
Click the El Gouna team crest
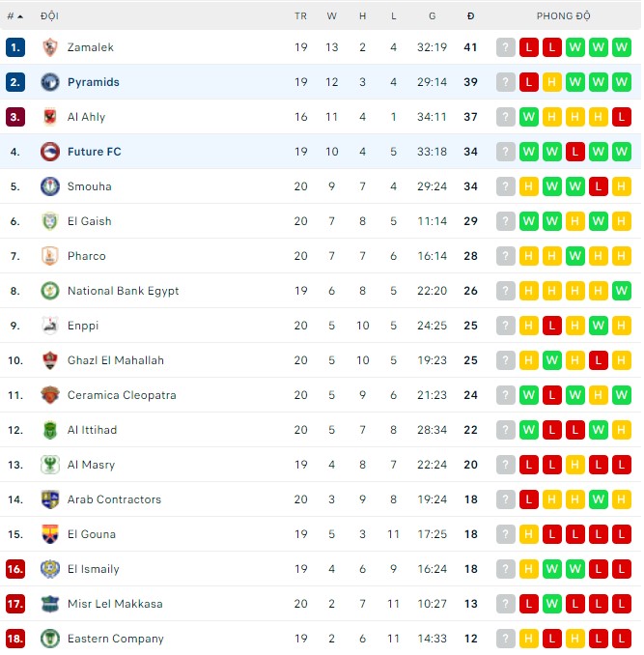pos(50,534)
